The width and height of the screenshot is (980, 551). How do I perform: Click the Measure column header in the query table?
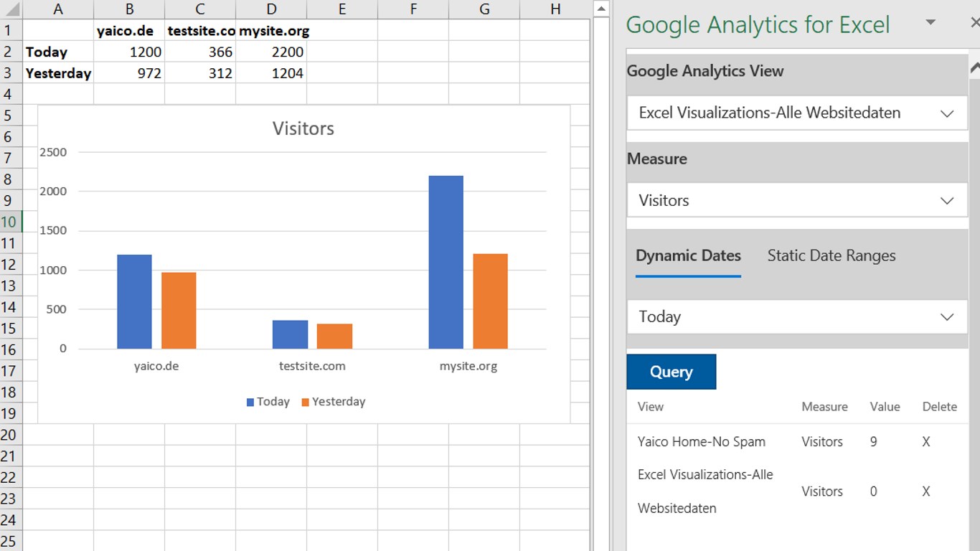coord(825,407)
